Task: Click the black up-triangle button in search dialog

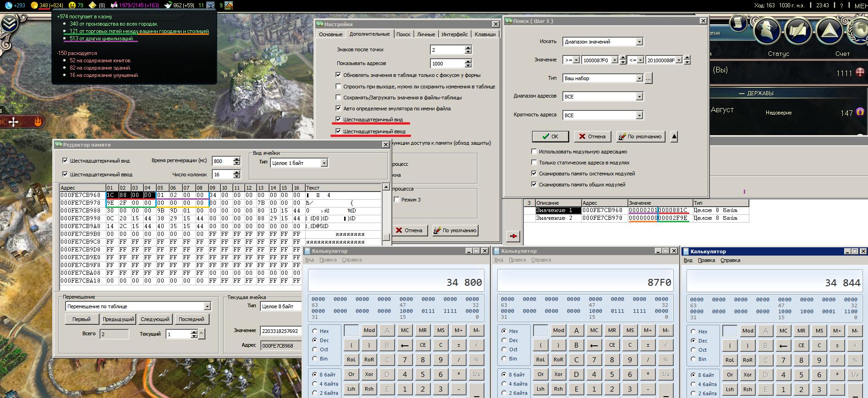Action: point(674,136)
